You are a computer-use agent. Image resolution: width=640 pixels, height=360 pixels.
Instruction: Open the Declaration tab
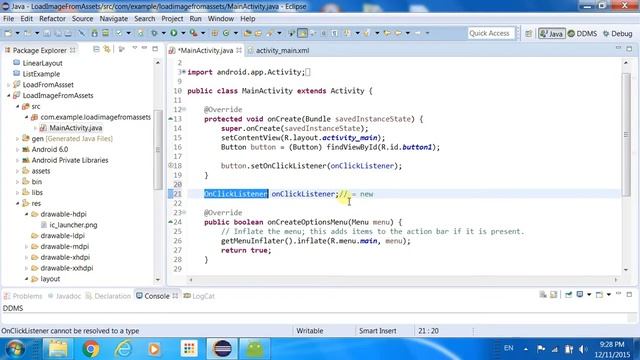(x=108, y=296)
